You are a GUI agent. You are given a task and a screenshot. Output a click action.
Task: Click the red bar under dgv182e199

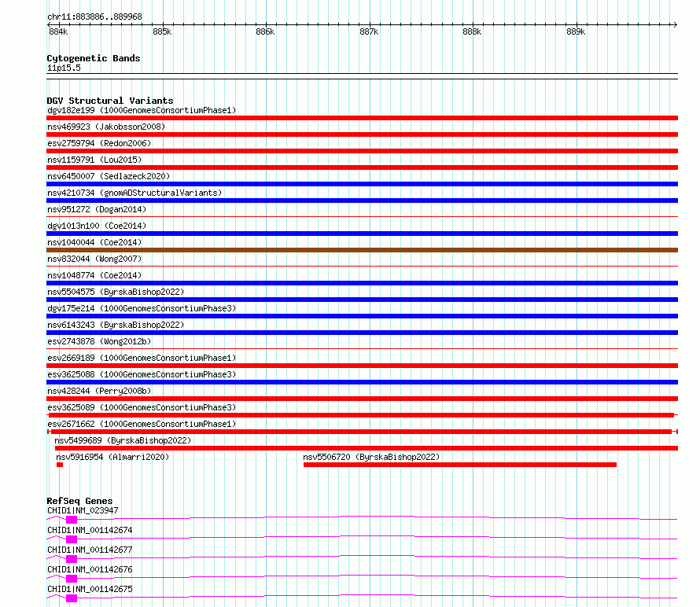[362, 118]
